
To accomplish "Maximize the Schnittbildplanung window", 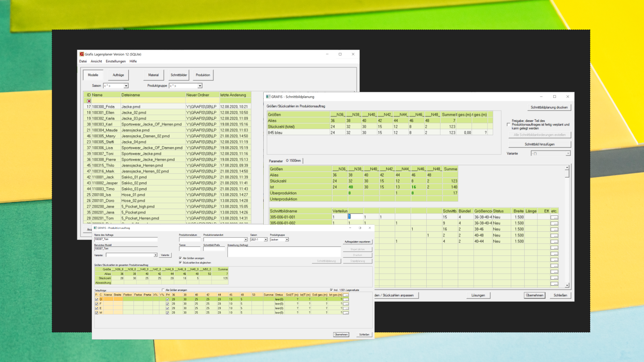I will [554, 97].
